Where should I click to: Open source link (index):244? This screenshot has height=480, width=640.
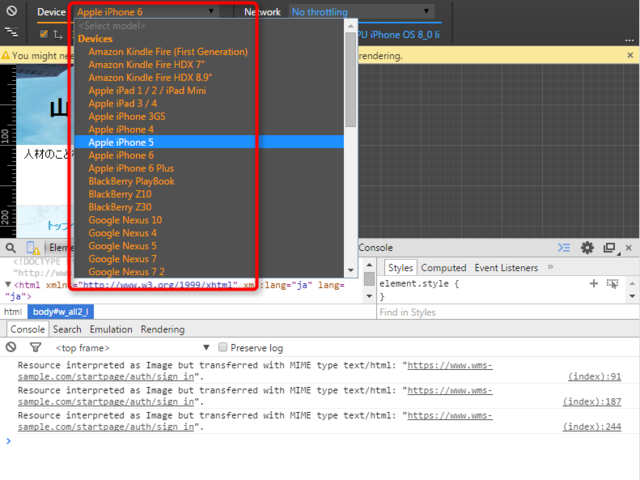tap(592, 427)
